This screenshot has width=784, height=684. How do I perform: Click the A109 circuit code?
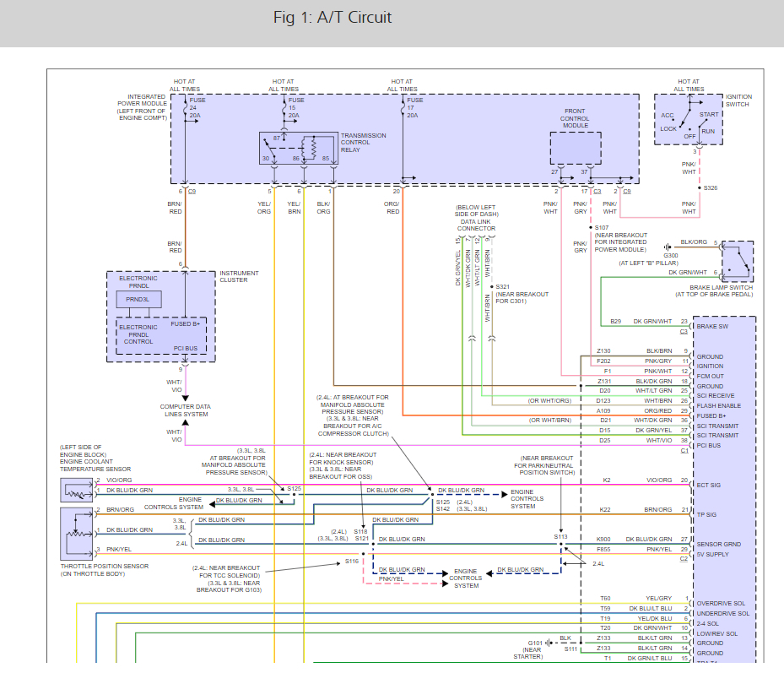coord(603,410)
